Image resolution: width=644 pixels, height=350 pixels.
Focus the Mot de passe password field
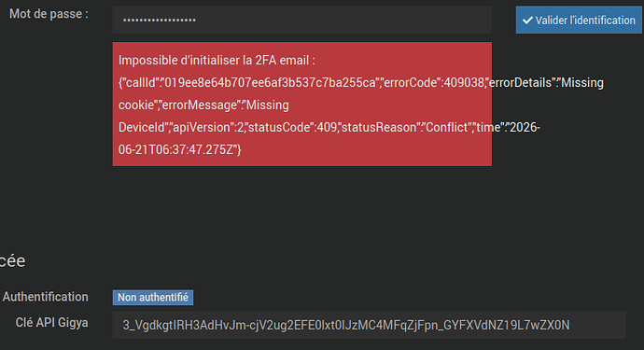coord(301,20)
